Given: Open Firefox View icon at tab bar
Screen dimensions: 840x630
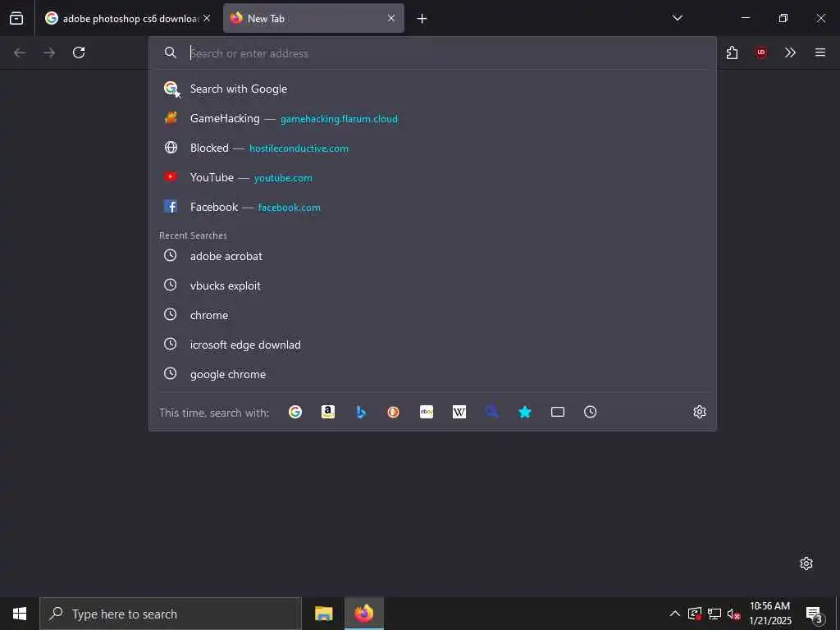Looking at the screenshot, I should pyautogui.click(x=16, y=18).
